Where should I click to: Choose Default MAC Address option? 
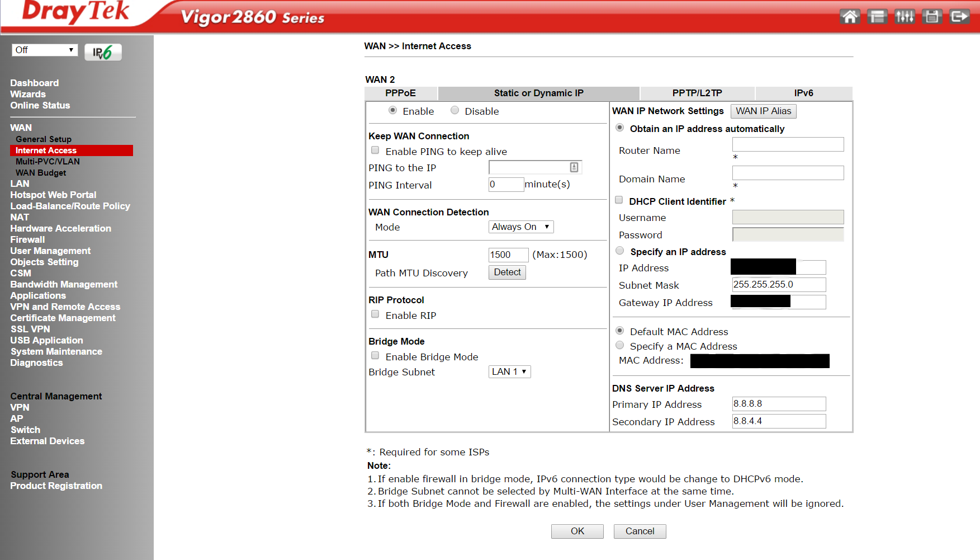point(619,331)
